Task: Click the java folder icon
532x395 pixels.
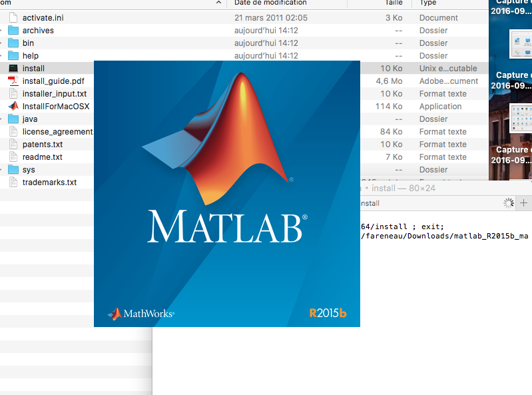Action: [x=13, y=119]
